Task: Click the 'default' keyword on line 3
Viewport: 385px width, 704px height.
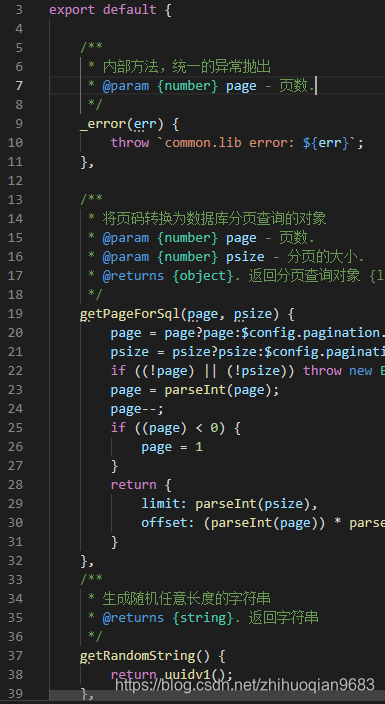Action: point(129,10)
